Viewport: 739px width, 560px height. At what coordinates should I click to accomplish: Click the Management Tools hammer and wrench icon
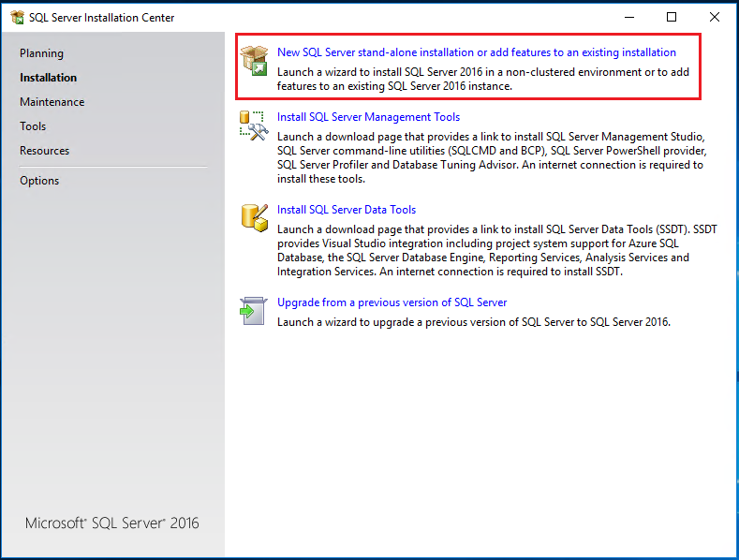(x=254, y=125)
